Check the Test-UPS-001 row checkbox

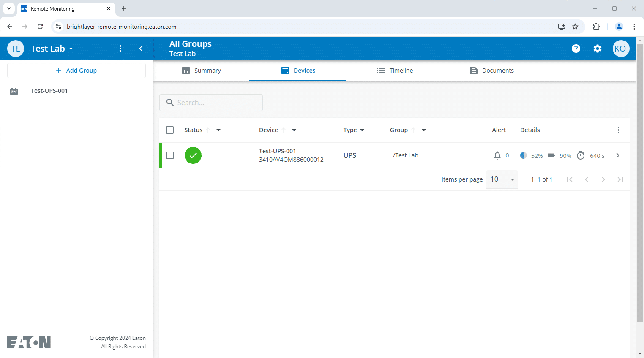pyautogui.click(x=170, y=155)
